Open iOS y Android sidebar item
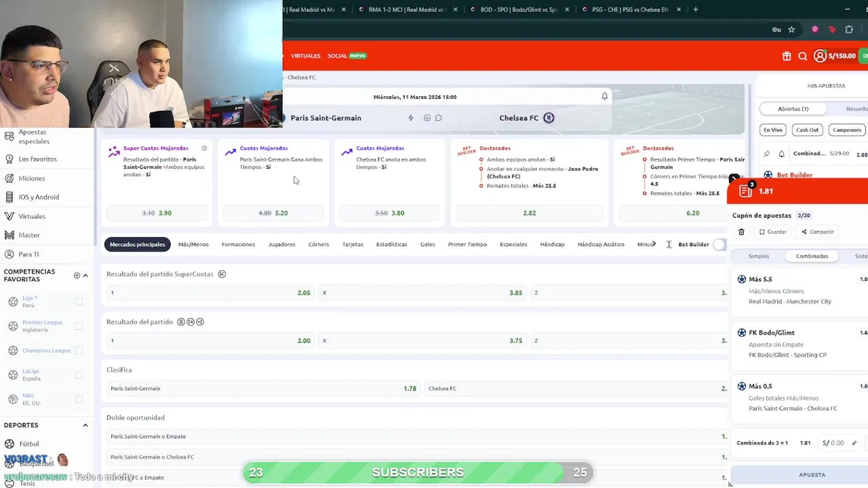 [39, 197]
